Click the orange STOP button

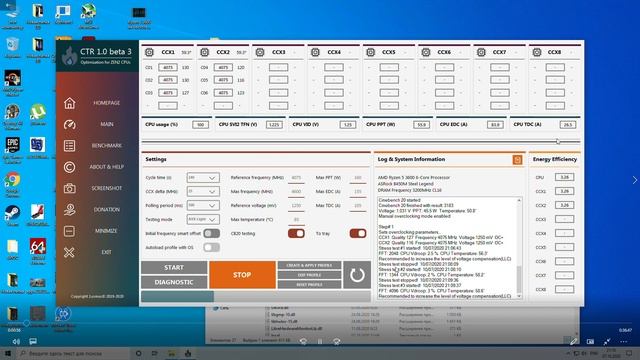242,275
